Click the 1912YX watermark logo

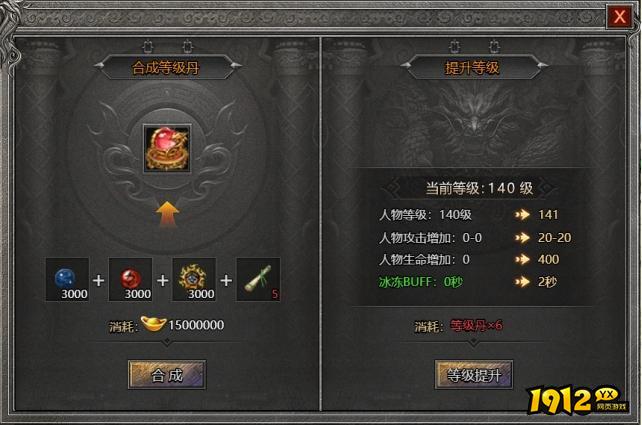click(x=577, y=399)
